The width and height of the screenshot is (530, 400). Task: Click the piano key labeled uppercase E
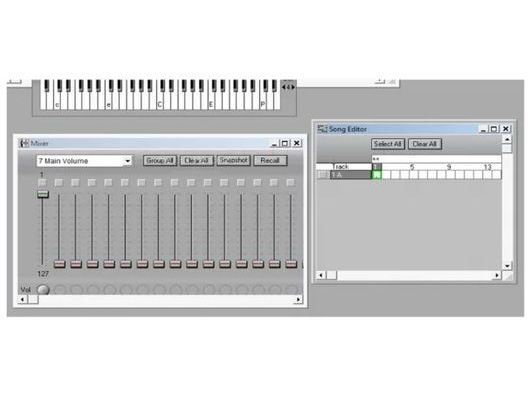(211, 101)
